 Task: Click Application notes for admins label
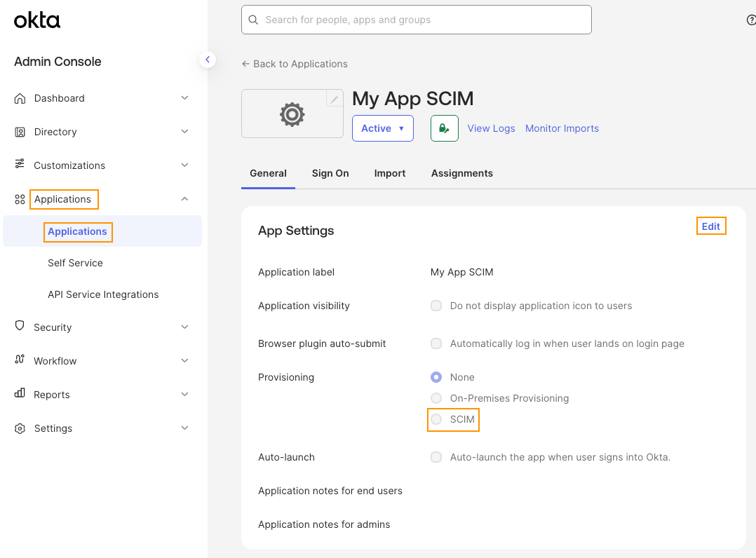click(324, 524)
